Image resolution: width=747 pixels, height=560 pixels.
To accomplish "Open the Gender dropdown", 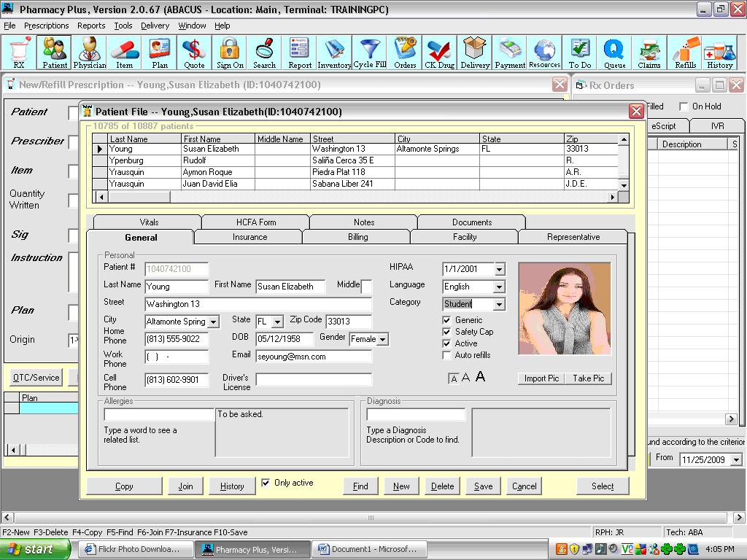I will [384, 339].
